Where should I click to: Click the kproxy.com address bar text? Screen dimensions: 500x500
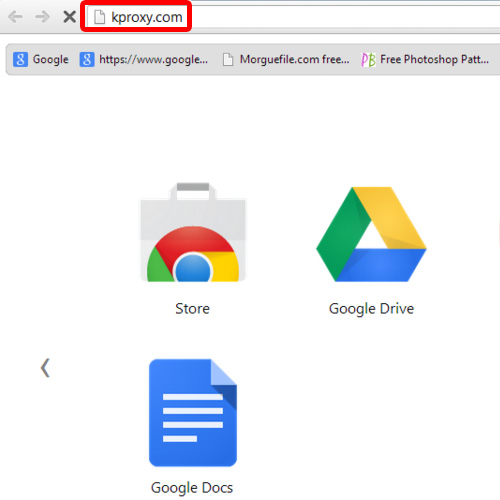[x=147, y=17]
